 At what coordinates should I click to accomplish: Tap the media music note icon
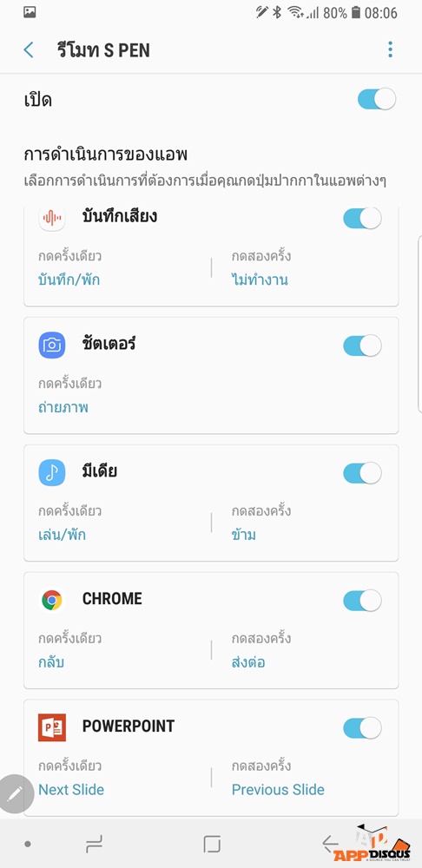click(52, 473)
